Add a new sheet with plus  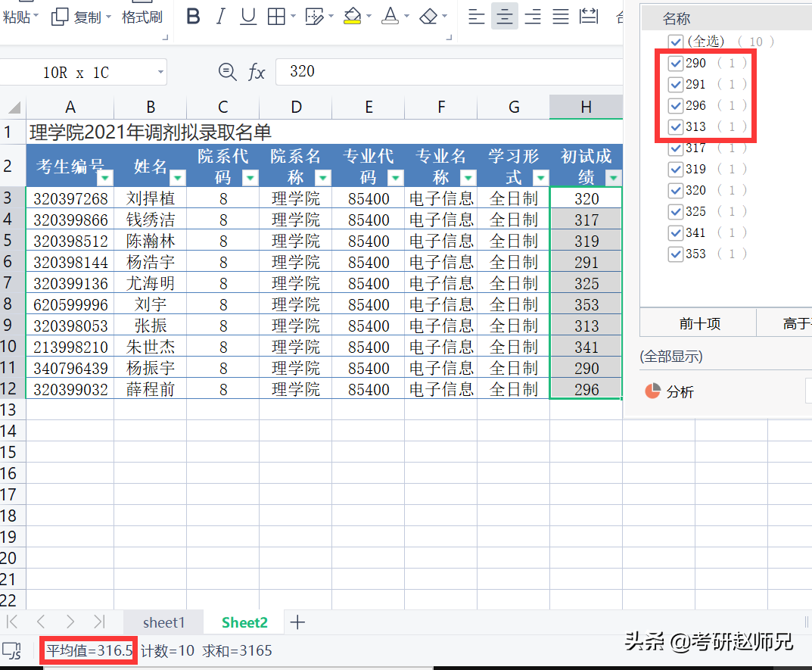[297, 622]
